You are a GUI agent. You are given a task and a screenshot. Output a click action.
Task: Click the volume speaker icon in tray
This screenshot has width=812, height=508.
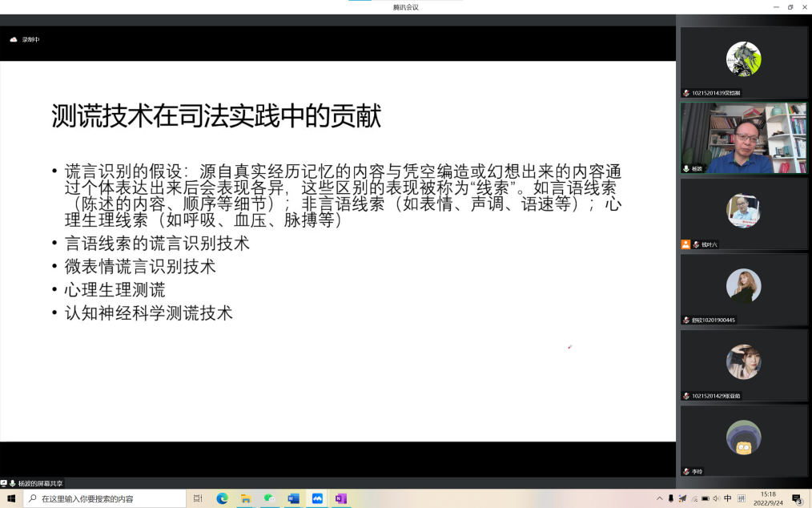[716, 498]
